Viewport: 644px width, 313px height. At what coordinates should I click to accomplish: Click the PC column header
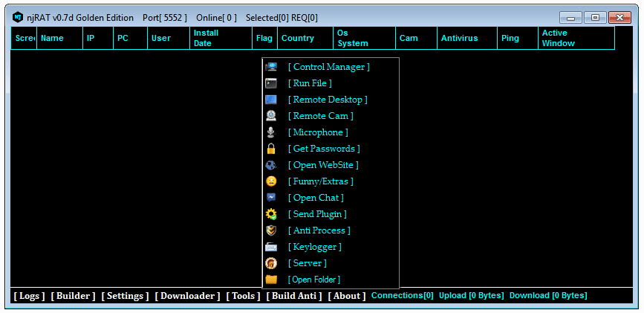(130, 38)
